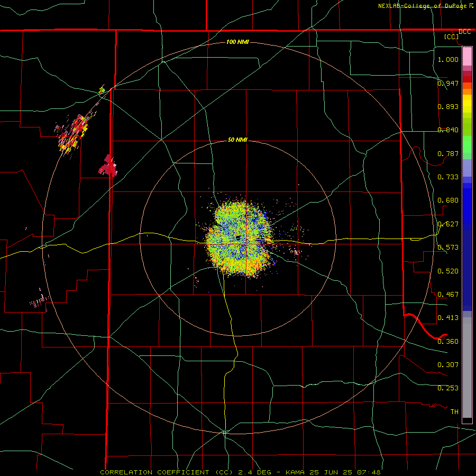Click the 0.253 color scale value
Screen dimensions: 476x476
tap(448, 388)
